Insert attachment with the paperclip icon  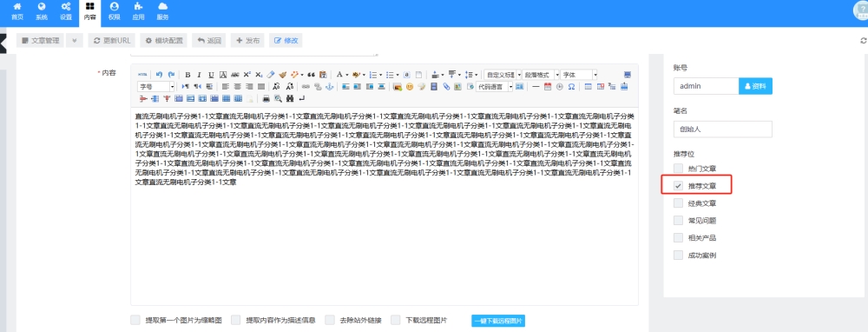click(x=446, y=86)
